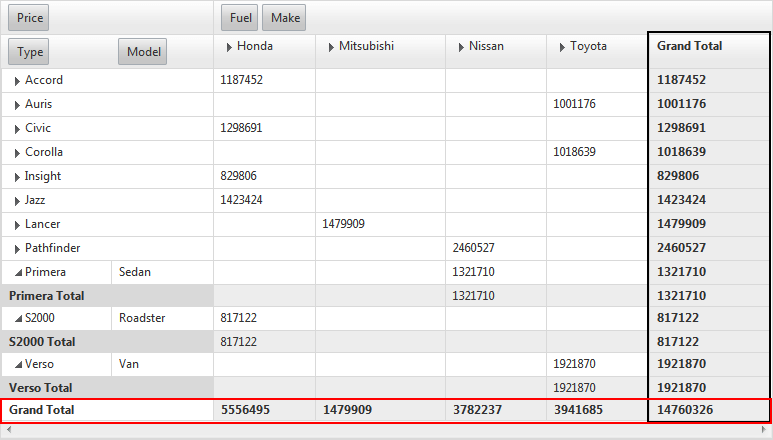Expand the Insight row
773x440 pixels.
[x=17, y=177]
